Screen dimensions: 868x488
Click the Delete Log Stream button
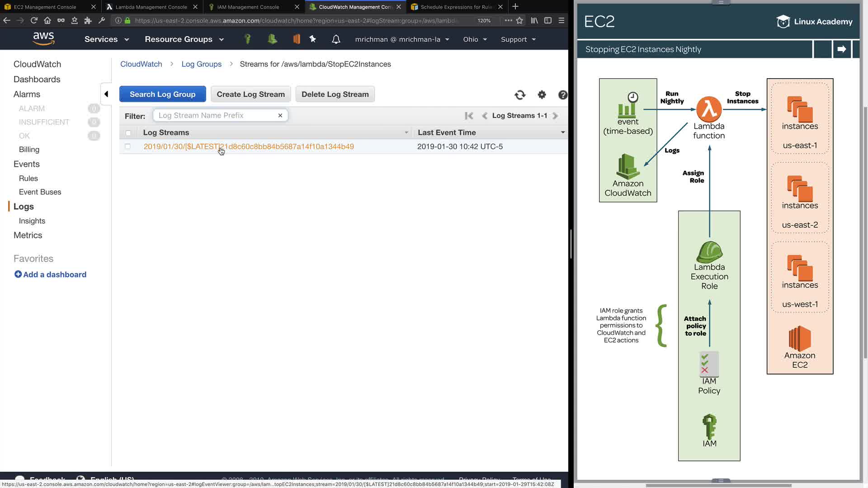(x=335, y=94)
